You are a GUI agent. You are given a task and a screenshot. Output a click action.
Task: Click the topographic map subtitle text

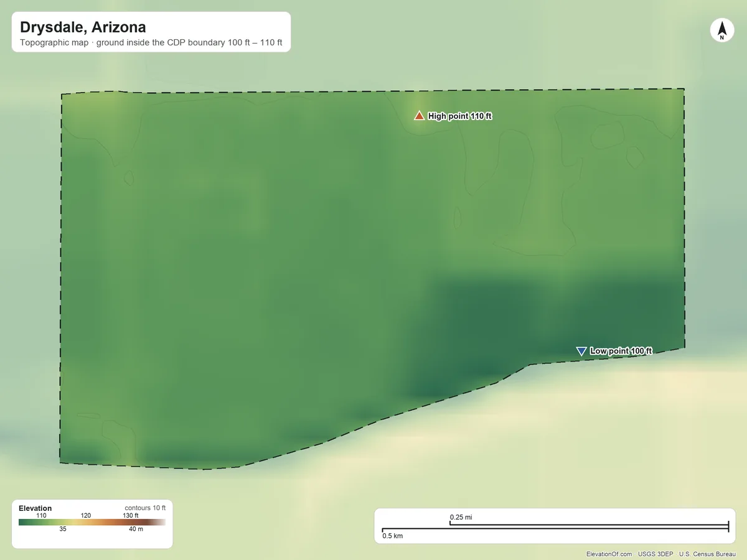click(151, 44)
